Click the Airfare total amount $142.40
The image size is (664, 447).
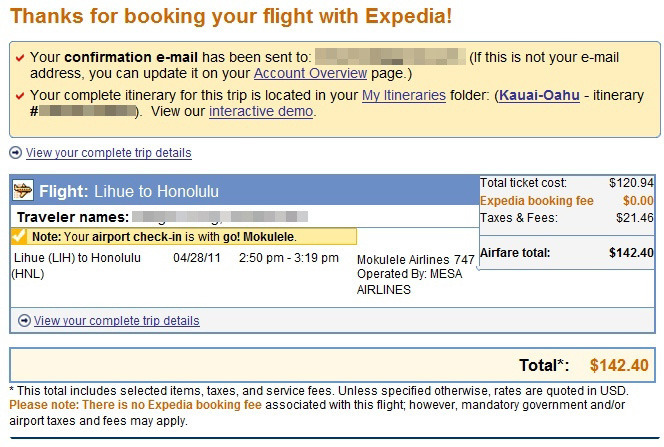tap(631, 253)
